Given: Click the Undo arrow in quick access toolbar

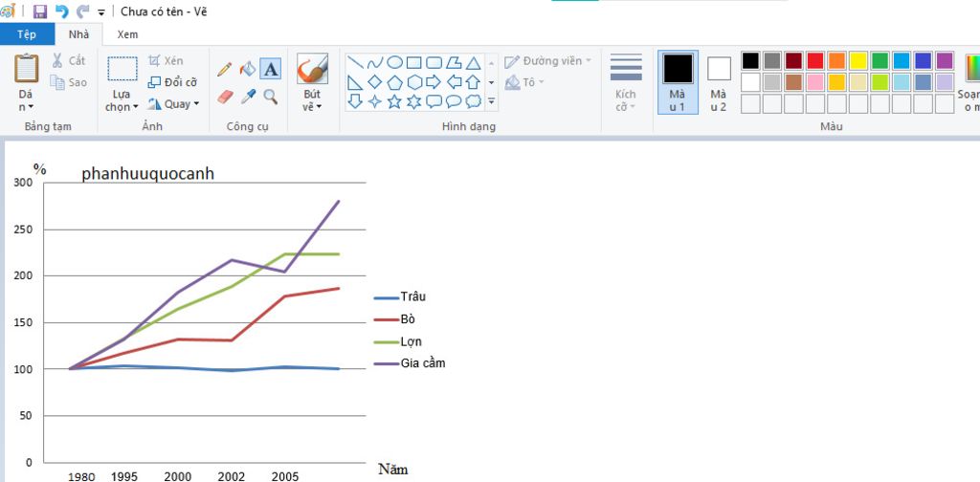Looking at the screenshot, I should (x=61, y=11).
